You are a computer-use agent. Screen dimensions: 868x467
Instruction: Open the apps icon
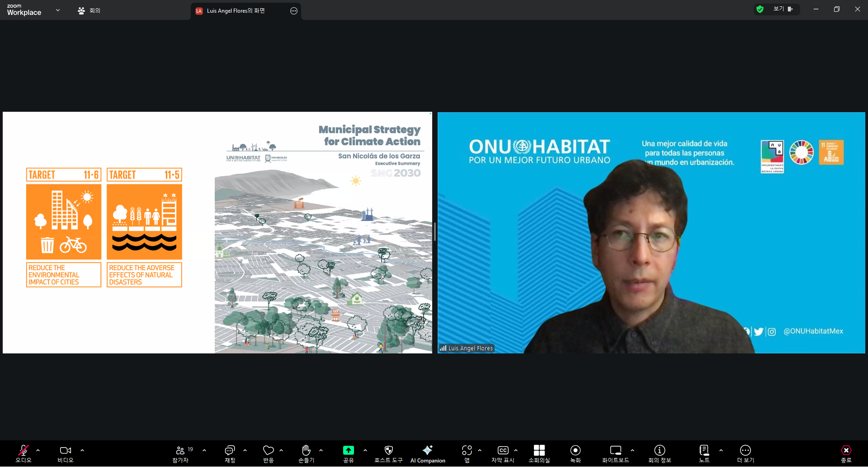click(467, 450)
